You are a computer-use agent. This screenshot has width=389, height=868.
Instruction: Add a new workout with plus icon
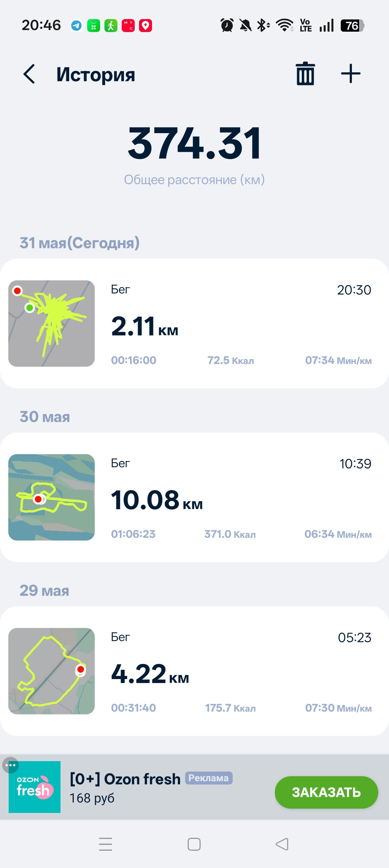pos(350,73)
